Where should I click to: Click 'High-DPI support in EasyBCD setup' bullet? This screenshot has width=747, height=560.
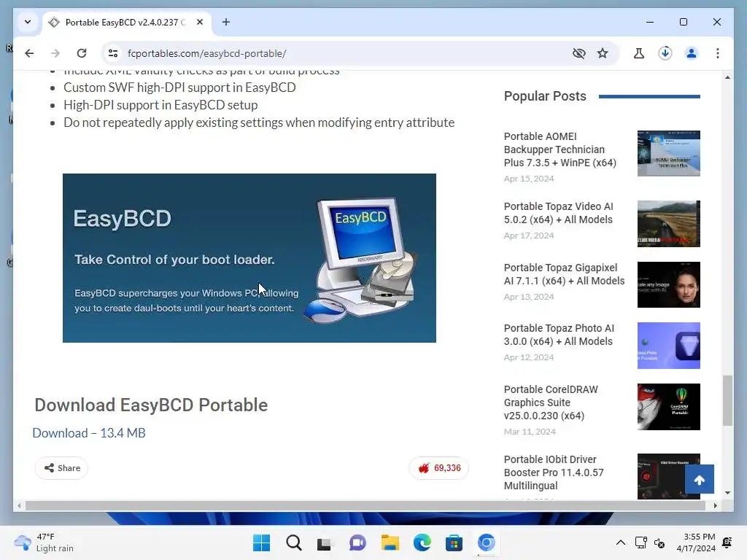coord(160,105)
